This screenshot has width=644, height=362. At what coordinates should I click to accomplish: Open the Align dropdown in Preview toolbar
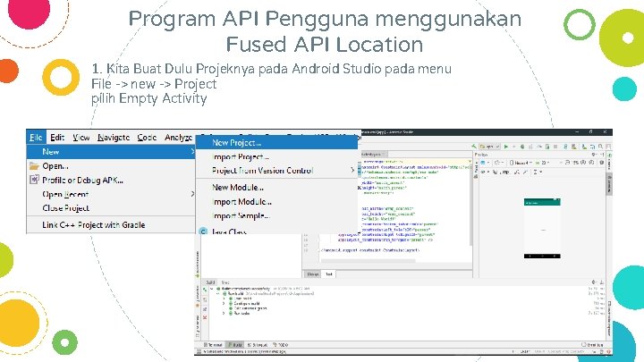[x=536, y=172]
